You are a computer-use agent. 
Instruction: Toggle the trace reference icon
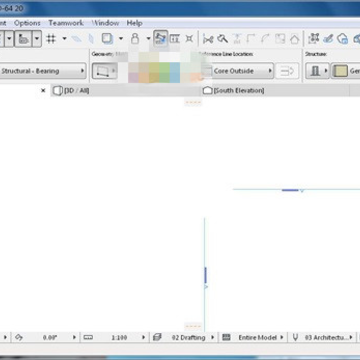(107, 39)
